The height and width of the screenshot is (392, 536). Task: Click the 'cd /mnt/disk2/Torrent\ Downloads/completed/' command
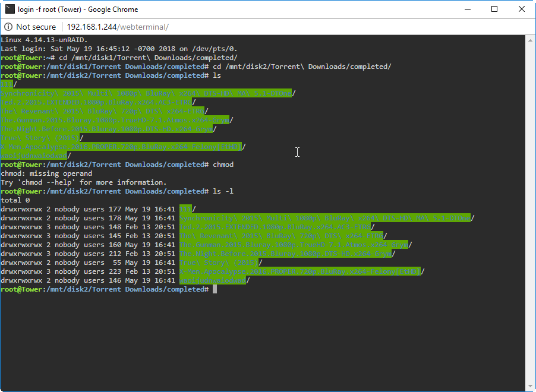pos(302,67)
